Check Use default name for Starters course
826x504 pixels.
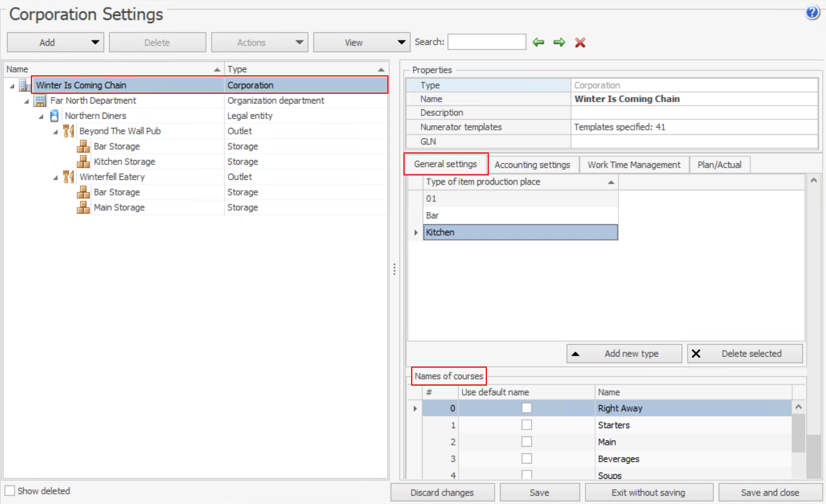tap(527, 425)
